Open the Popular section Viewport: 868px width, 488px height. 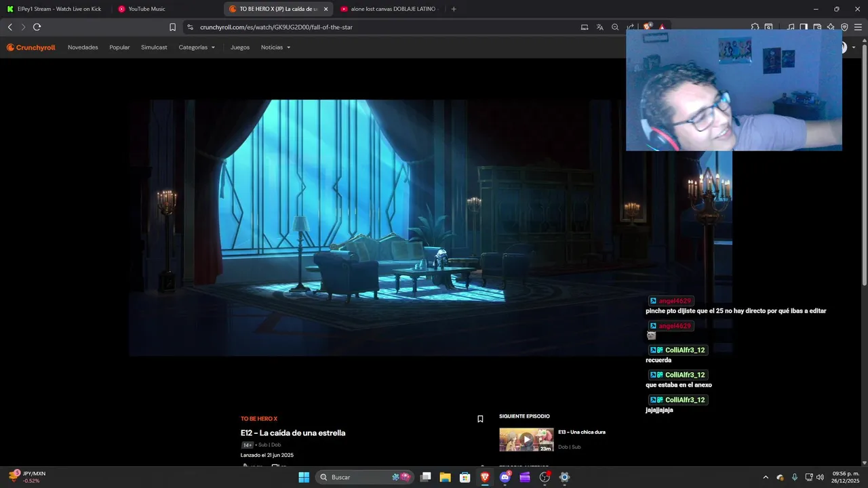[119, 47]
